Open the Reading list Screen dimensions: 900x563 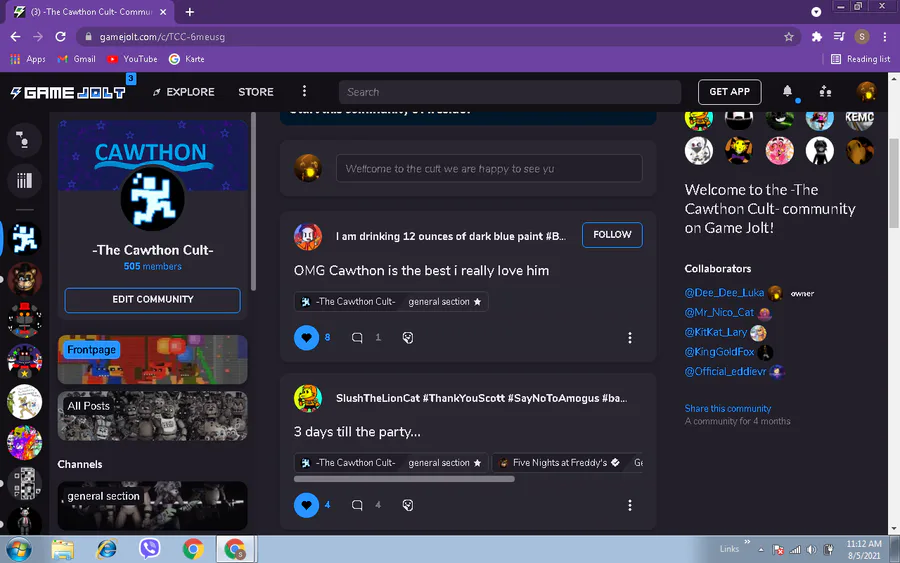point(860,59)
